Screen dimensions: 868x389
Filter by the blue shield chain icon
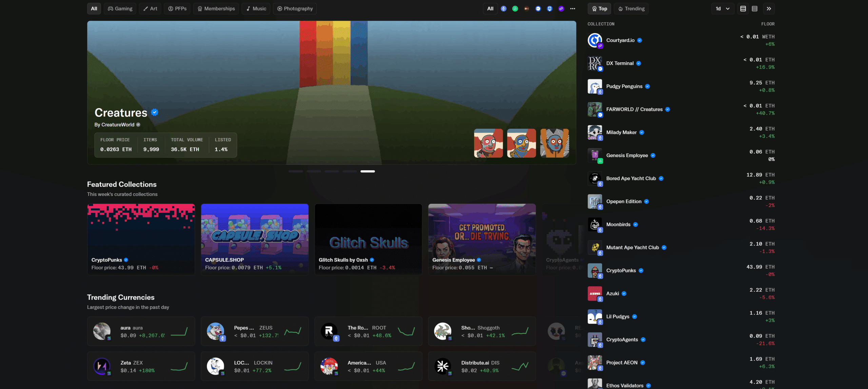point(550,8)
